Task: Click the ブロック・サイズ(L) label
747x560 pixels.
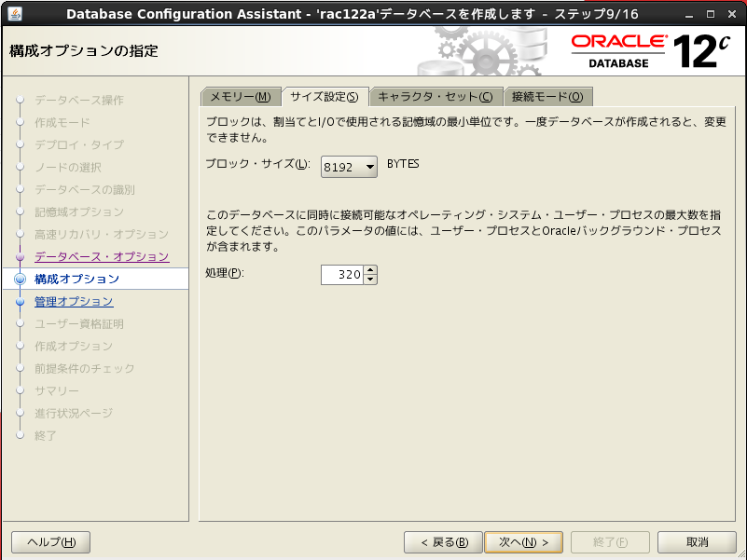Action: point(257,164)
